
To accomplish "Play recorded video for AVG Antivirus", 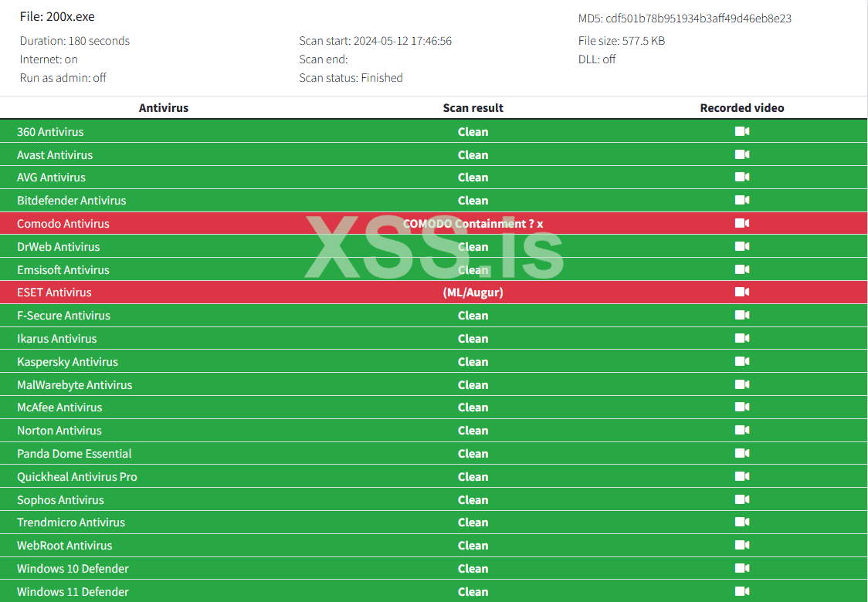I will click(x=742, y=177).
